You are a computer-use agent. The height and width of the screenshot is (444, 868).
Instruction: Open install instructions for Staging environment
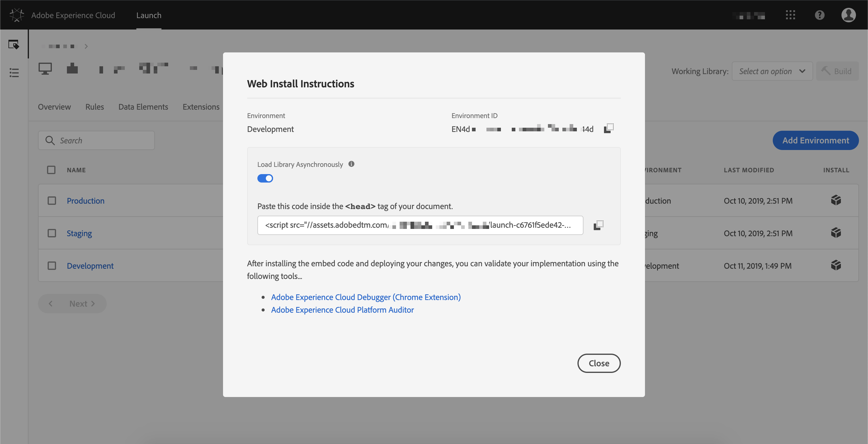pos(836,233)
